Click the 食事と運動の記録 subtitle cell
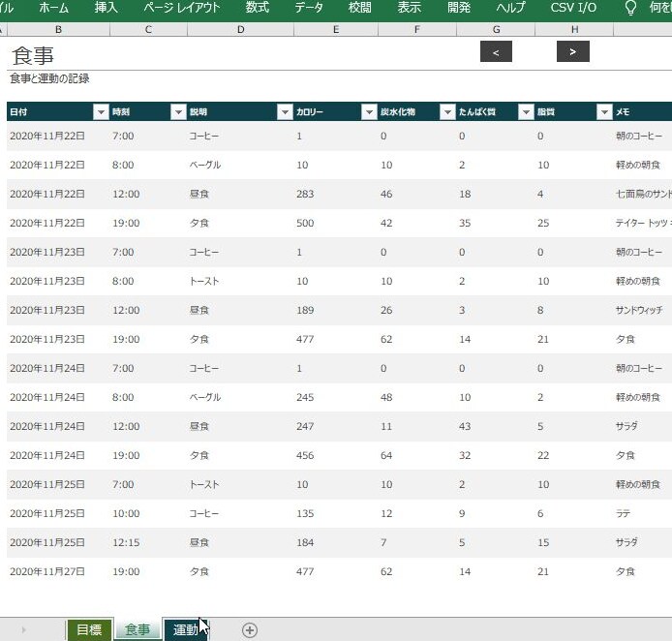 pos(49,78)
